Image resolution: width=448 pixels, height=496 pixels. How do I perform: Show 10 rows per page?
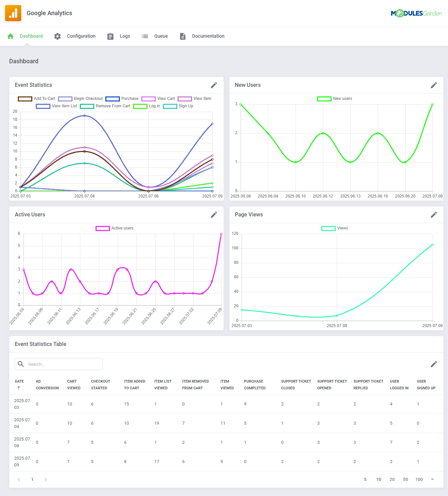379,480
